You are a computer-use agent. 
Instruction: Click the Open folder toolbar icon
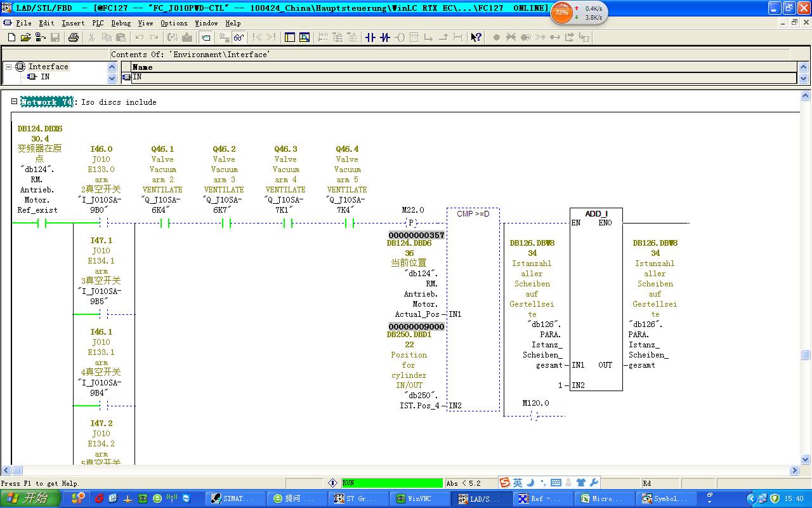pyautogui.click(x=26, y=37)
